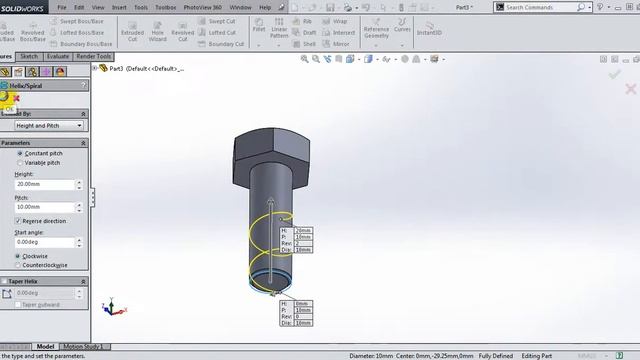Open the Edit menu
The width and height of the screenshot is (640, 360).
coord(79,7)
